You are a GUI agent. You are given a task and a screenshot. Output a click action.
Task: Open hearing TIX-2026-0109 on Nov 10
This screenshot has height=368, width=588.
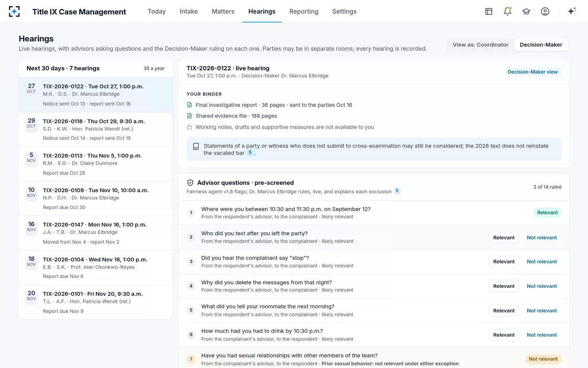[96, 198]
